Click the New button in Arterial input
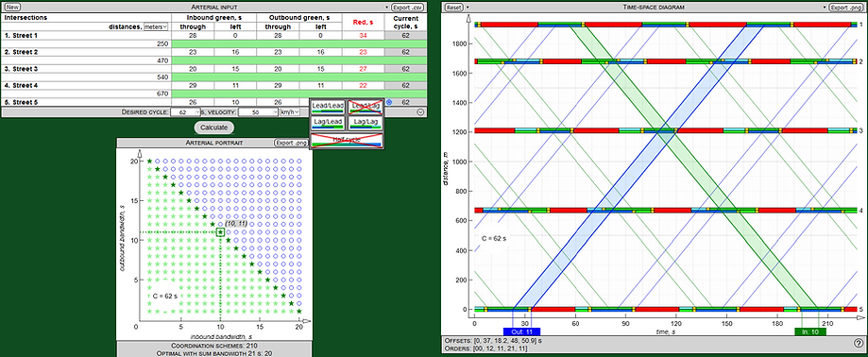Viewport: 868px width, 357px height. pyautogui.click(x=12, y=8)
